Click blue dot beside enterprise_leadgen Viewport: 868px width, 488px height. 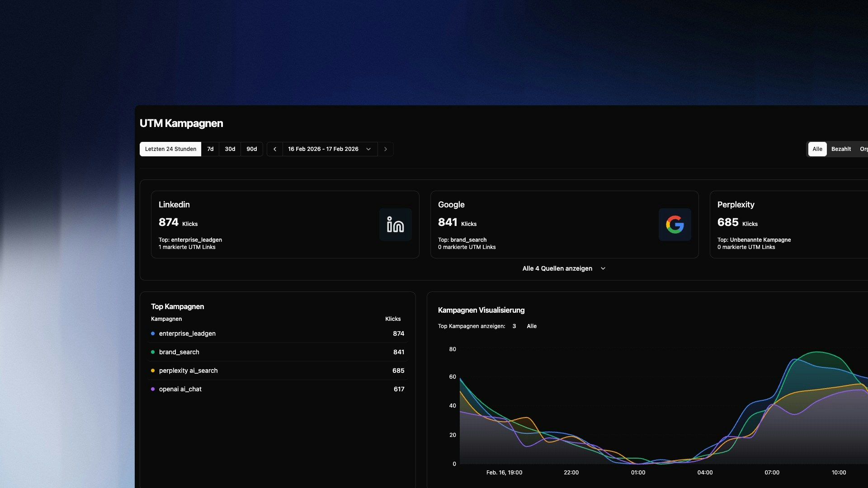(153, 333)
